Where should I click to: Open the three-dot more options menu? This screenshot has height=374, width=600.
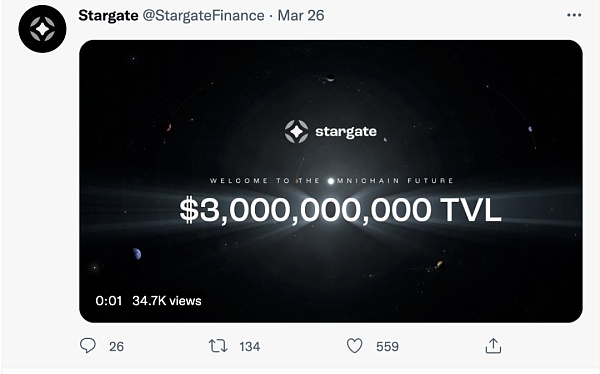[574, 15]
